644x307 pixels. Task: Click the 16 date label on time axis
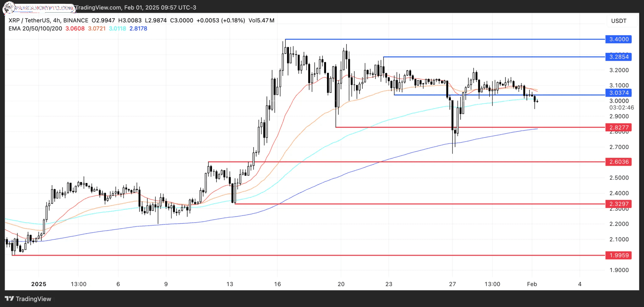point(277,284)
